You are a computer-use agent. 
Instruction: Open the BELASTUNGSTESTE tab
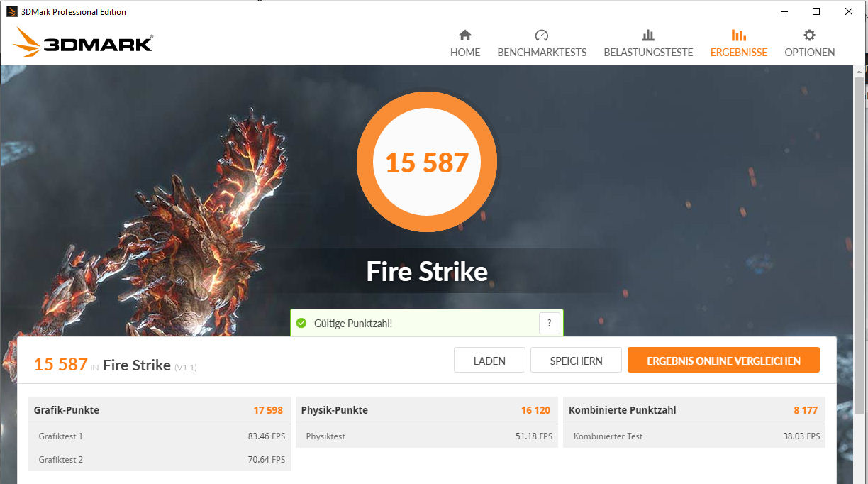point(648,43)
